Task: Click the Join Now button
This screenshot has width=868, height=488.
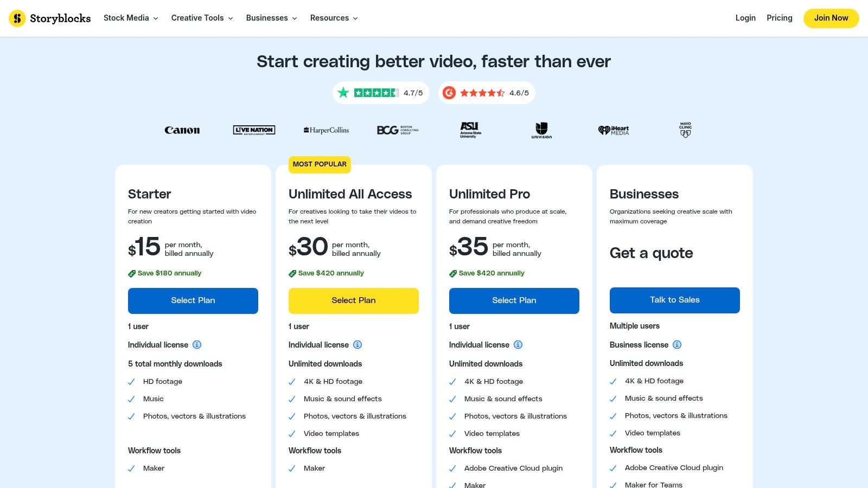Action: (831, 18)
